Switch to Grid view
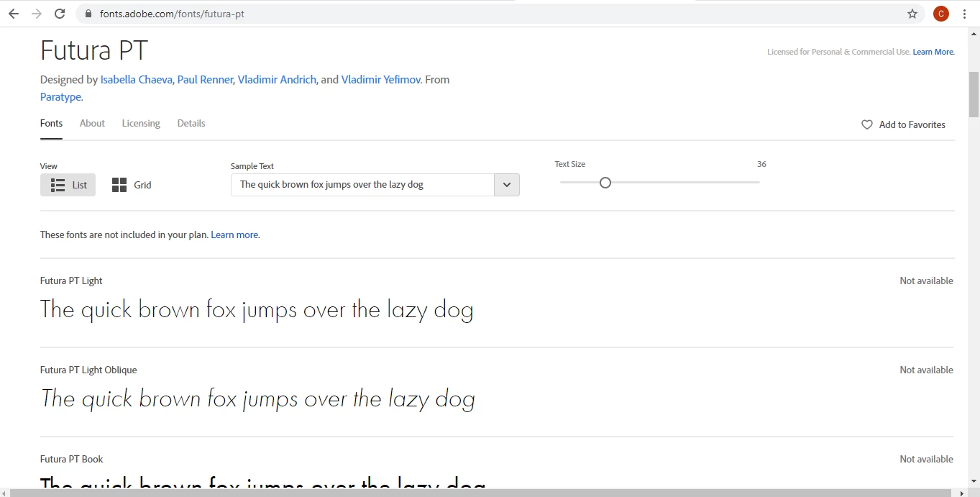The image size is (980, 497). 132,185
